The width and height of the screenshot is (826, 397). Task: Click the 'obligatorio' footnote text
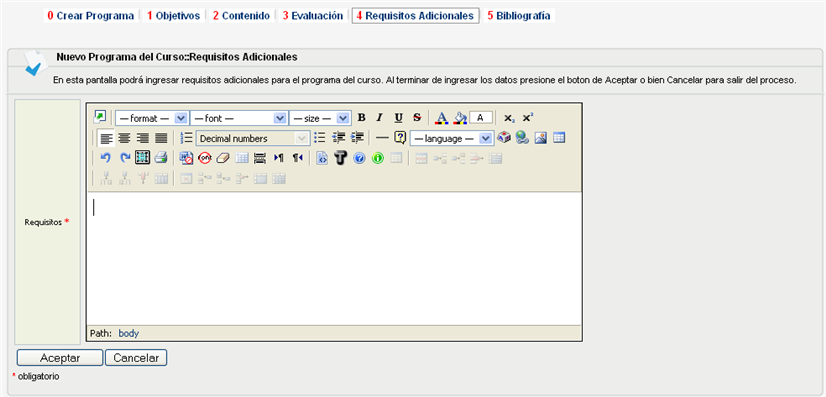[38, 376]
